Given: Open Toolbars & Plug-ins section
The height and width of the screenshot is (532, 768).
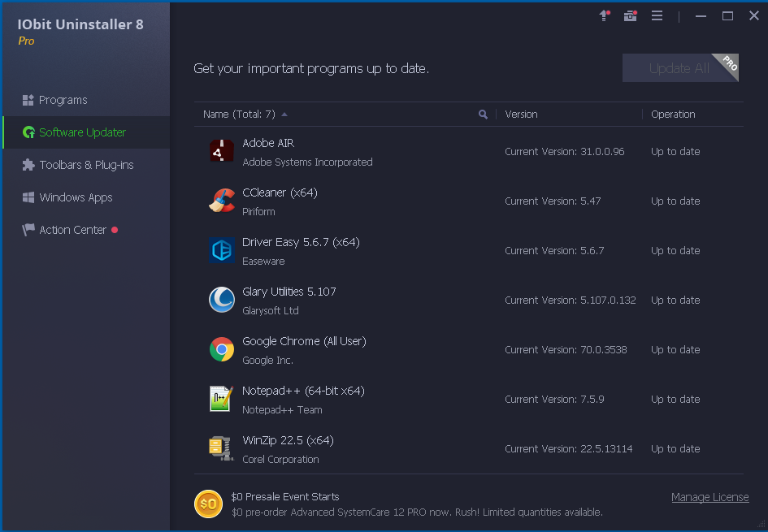Looking at the screenshot, I should tap(86, 165).
